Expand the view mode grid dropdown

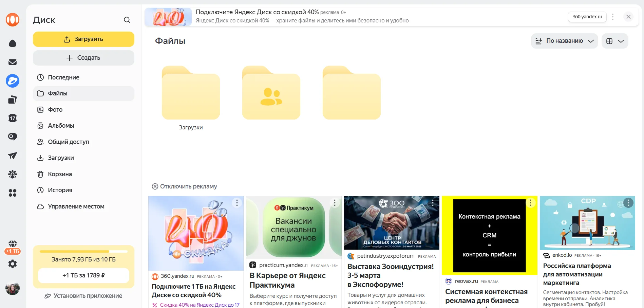[x=615, y=41]
